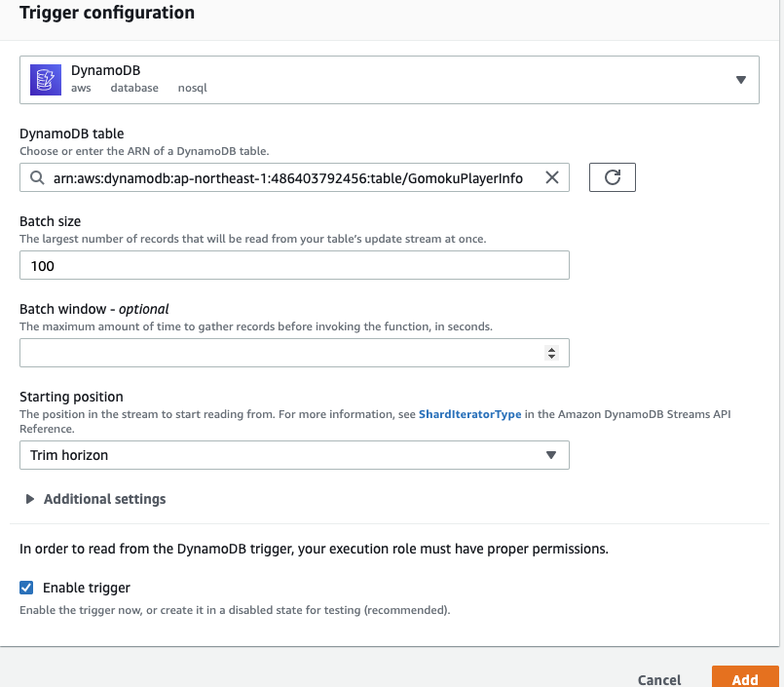Click the Add button
This screenshot has width=784, height=687.
click(x=745, y=678)
